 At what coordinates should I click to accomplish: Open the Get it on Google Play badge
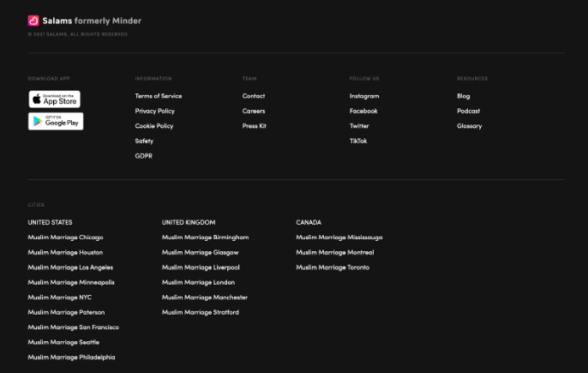(56, 121)
